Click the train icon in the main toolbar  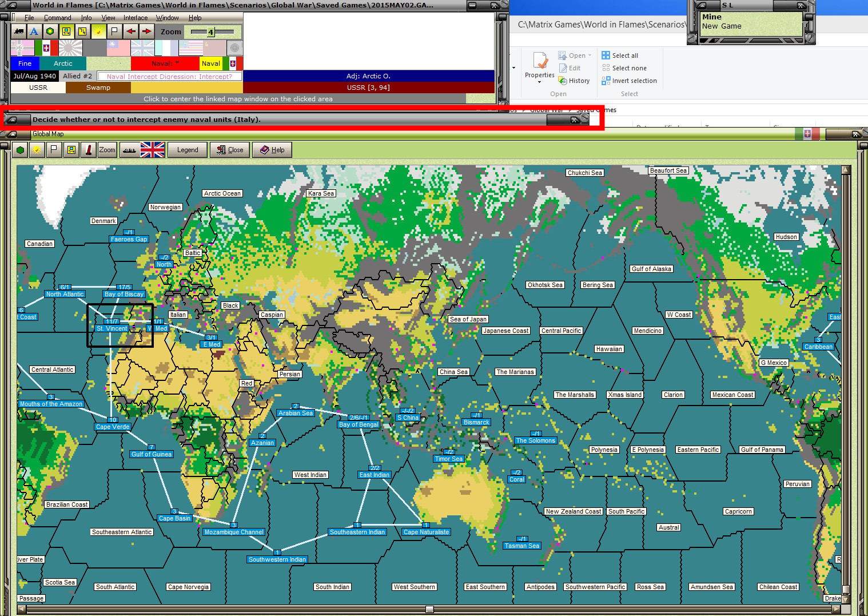(18, 31)
